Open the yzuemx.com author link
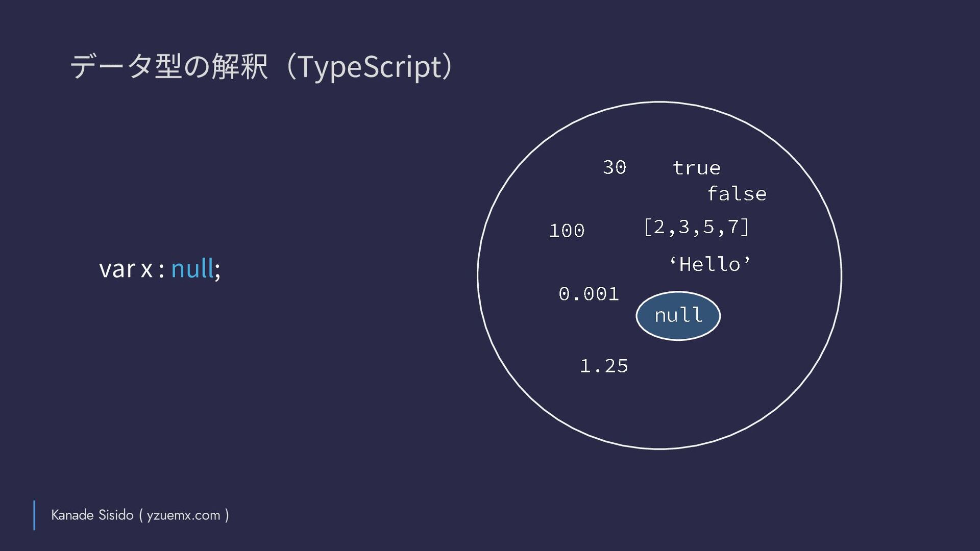Viewport: 980px width, 551px height. pyautogui.click(x=183, y=515)
